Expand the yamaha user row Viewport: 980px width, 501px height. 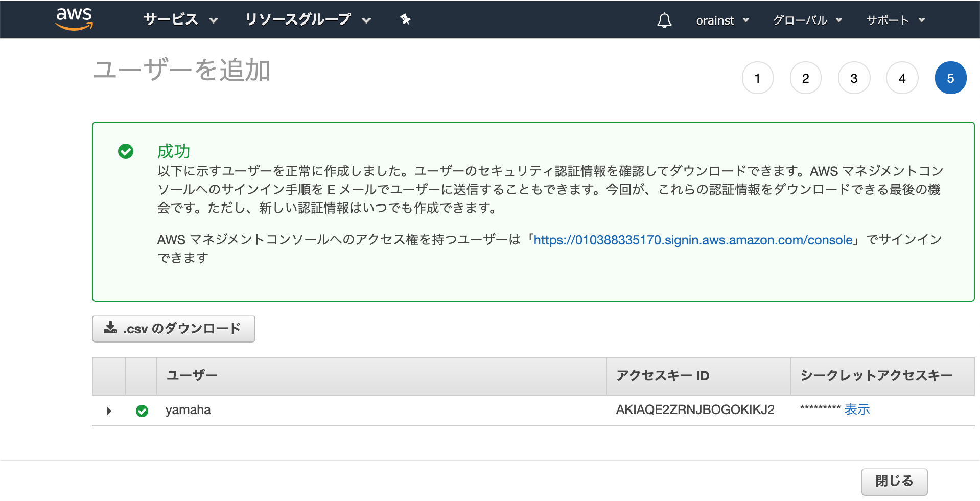[x=109, y=411]
